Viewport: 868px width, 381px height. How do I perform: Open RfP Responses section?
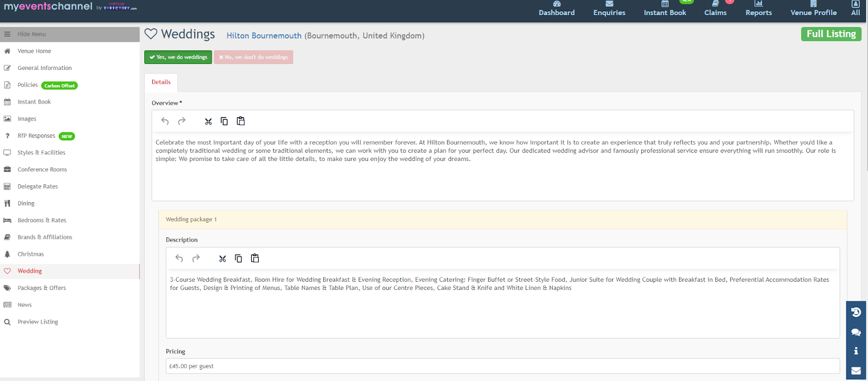coord(36,135)
